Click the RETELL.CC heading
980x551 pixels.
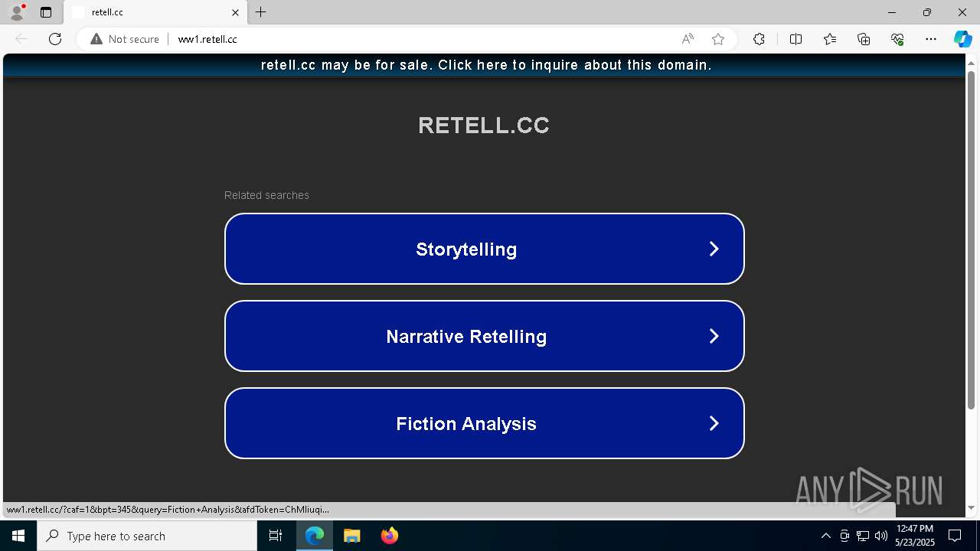[x=484, y=125]
